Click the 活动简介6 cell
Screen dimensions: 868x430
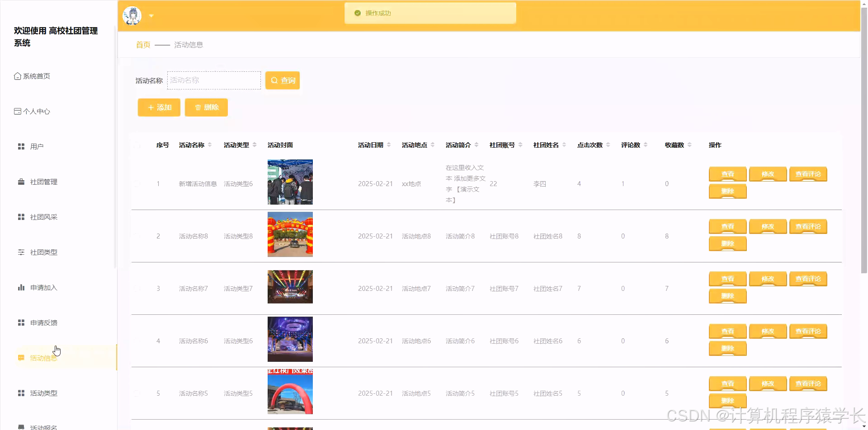click(x=460, y=341)
